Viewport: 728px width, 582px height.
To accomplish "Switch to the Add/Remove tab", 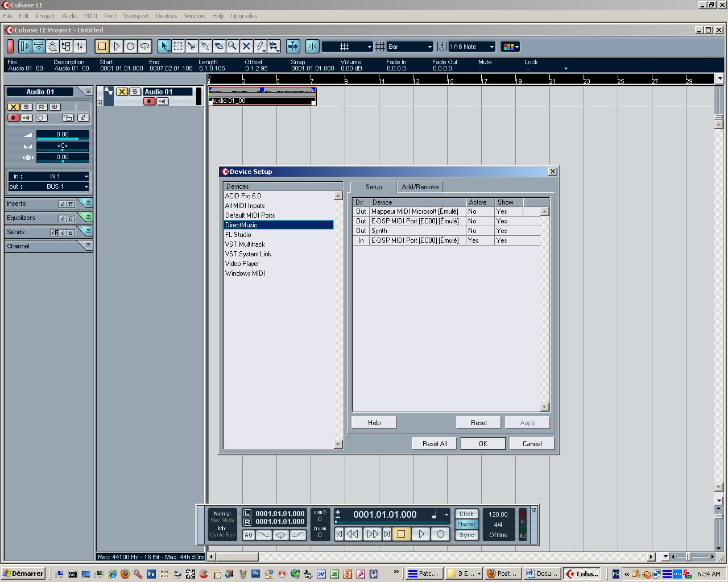I will click(420, 187).
